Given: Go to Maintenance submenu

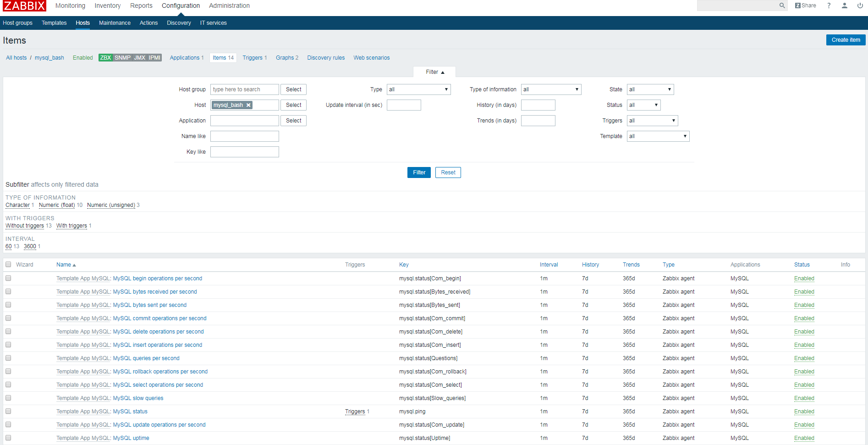Looking at the screenshot, I should pyautogui.click(x=115, y=23).
